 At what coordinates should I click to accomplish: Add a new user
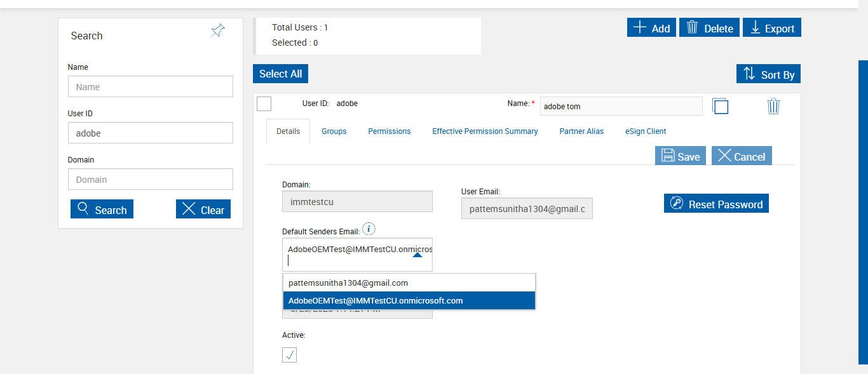point(651,28)
